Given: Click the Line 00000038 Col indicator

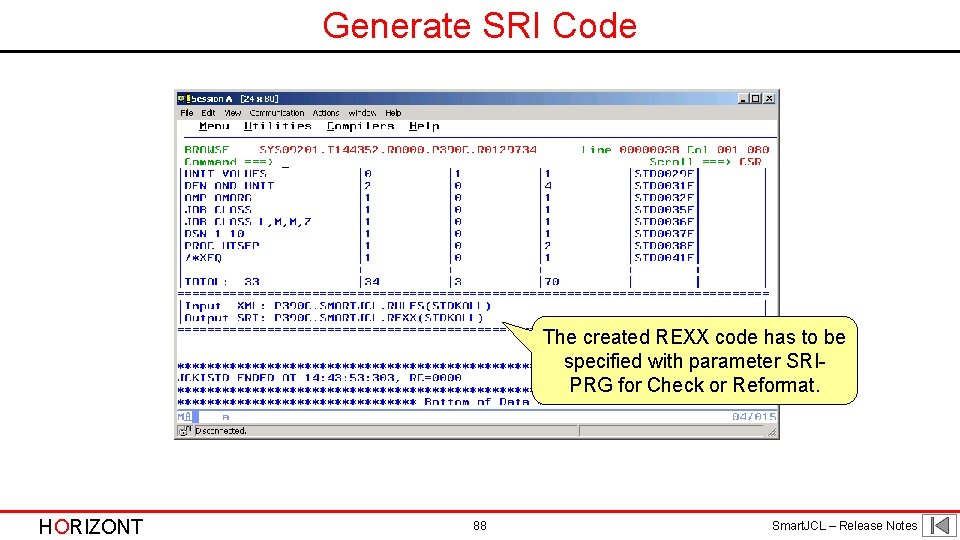Looking at the screenshot, I should pyautogui.click(x=675, y=150).
